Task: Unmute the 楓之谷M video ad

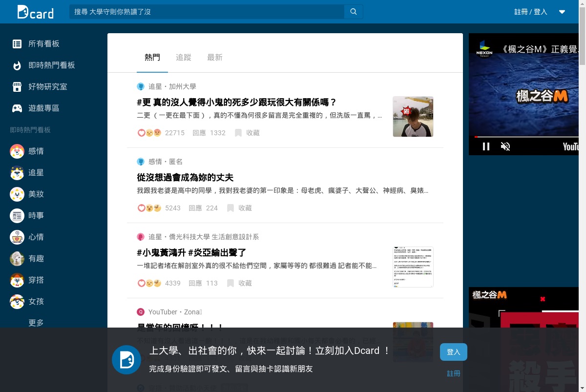Action: click(505, 146)
